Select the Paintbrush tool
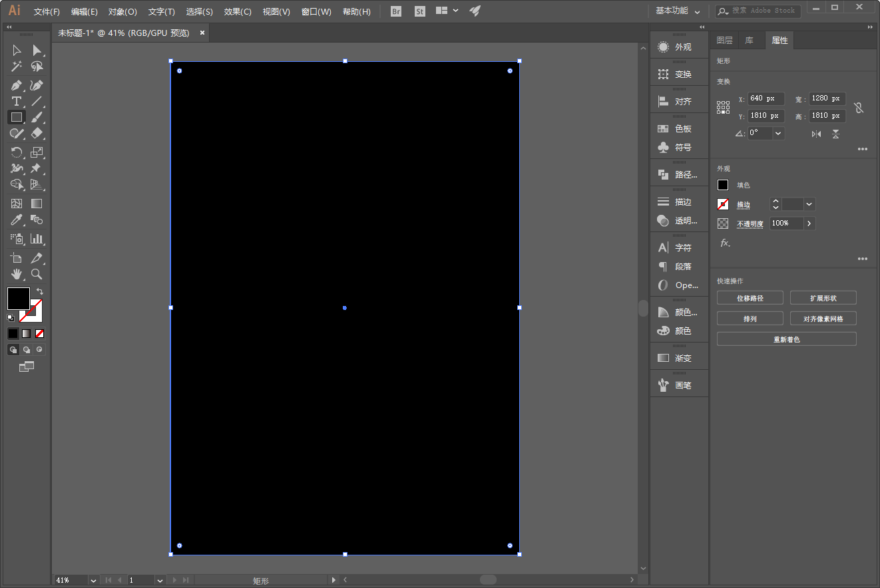Screen dimensions: 880x588 [x=37, y=117]
